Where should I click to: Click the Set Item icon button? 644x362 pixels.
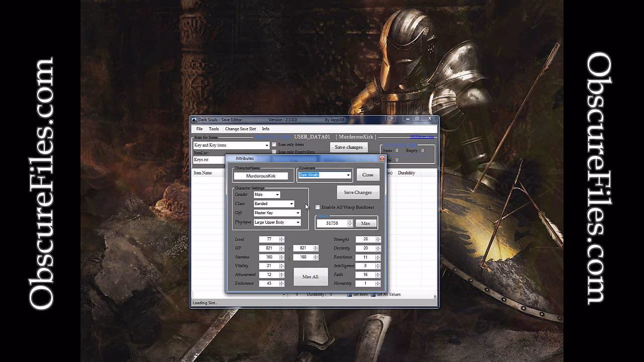click(x=357, y=294)
